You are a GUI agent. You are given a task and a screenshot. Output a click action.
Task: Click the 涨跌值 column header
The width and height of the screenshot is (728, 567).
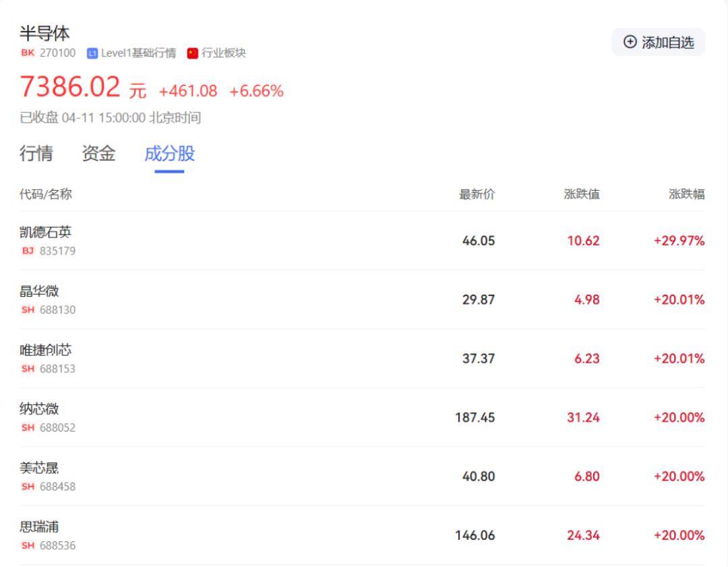click(x=582, y=194)
